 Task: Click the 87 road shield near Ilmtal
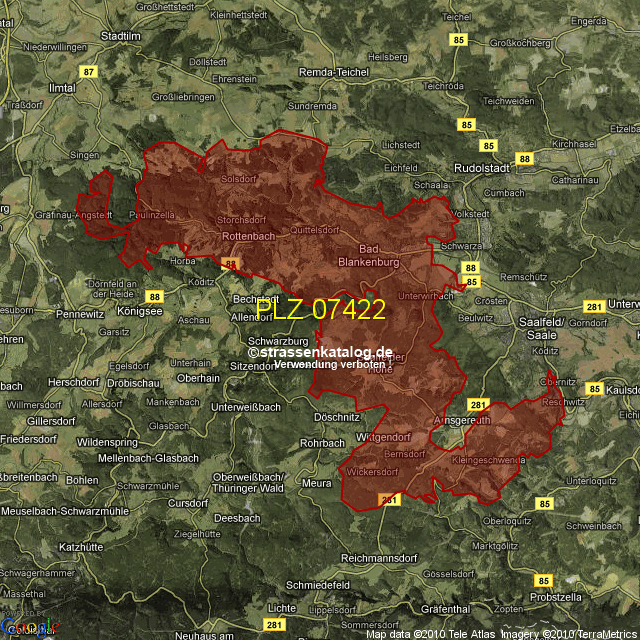point(89,71)
